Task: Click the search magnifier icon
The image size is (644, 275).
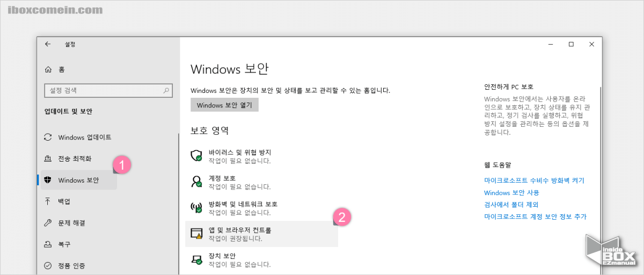Action: (167, 90)
